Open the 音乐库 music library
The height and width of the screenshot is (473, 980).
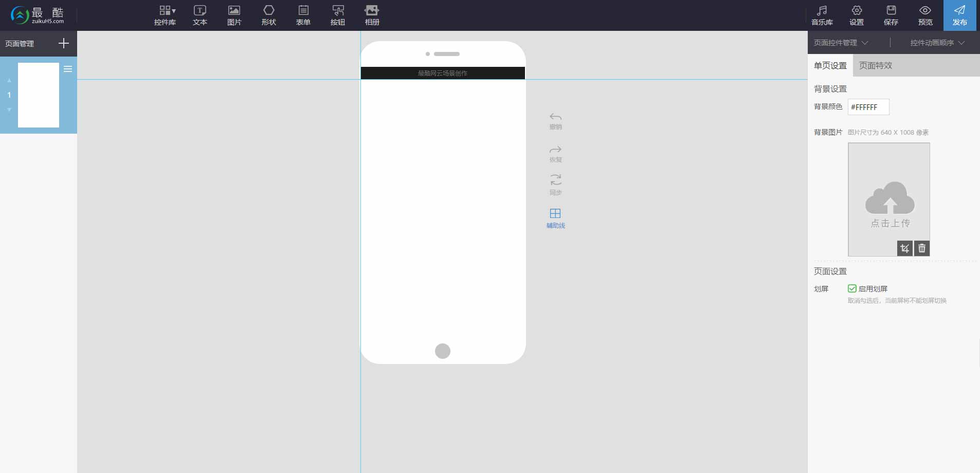click(822, 15)
